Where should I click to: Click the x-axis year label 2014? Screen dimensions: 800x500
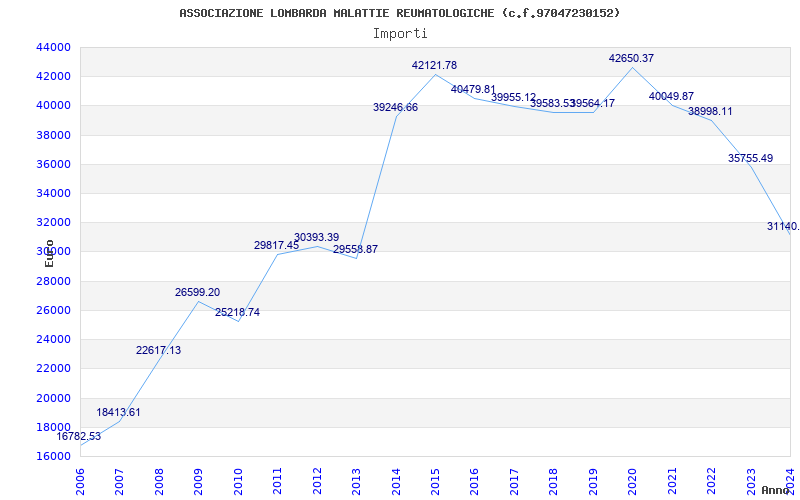(396, 482)
